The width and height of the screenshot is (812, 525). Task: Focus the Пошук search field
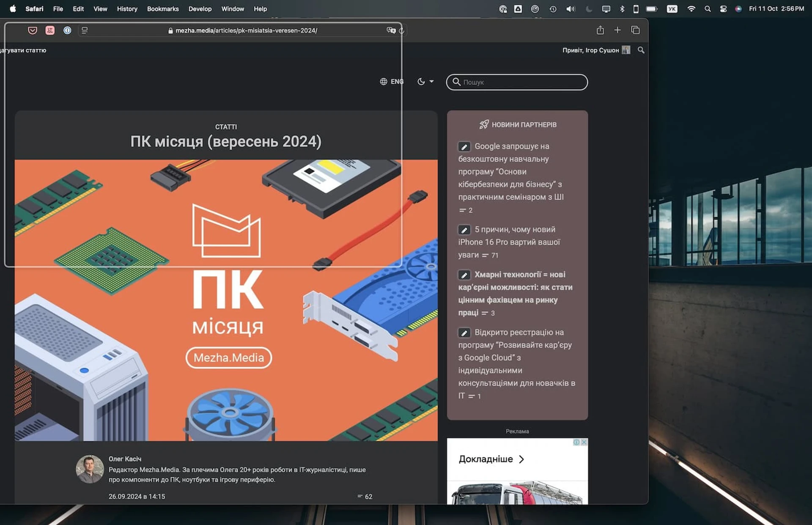tap(517, 82)
